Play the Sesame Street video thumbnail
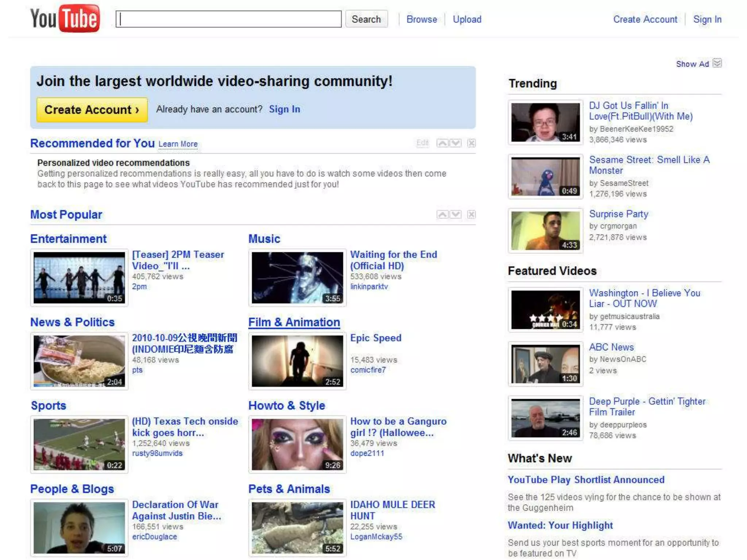Viewport: 747px width, 560px height. coord(545,176)
